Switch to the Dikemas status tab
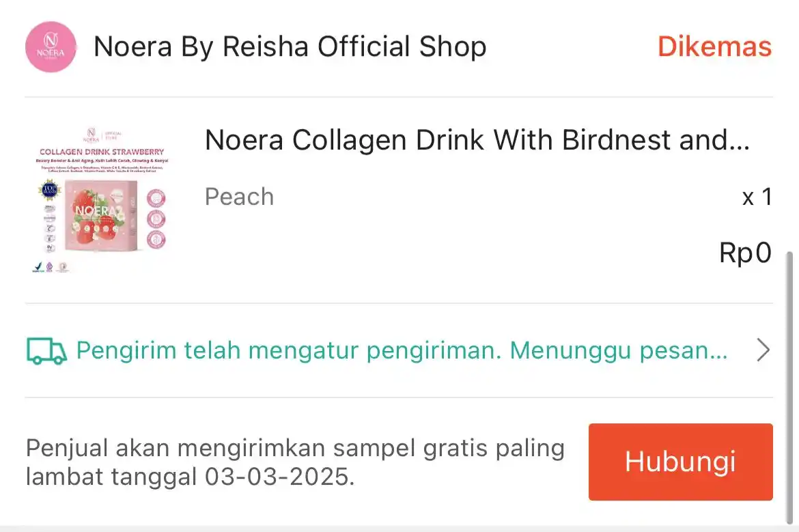Screen dimensions: 799x532 [x=714, y=46]
